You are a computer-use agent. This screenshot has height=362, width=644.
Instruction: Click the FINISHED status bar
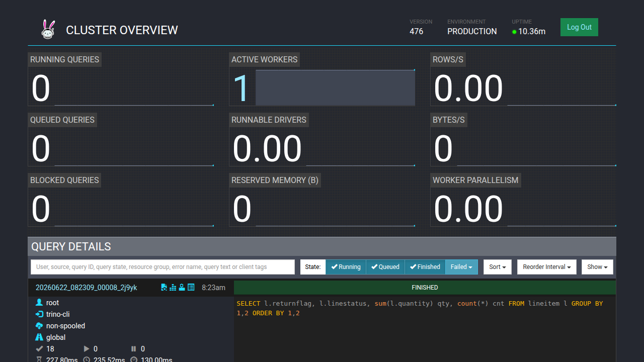tap(425, 288)
